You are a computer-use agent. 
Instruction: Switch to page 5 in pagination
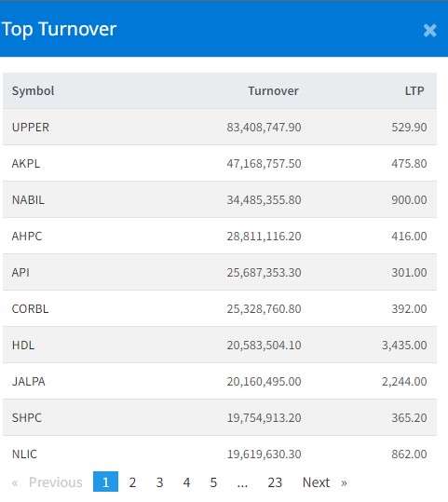pyautogui.click(x=213, y=482)
